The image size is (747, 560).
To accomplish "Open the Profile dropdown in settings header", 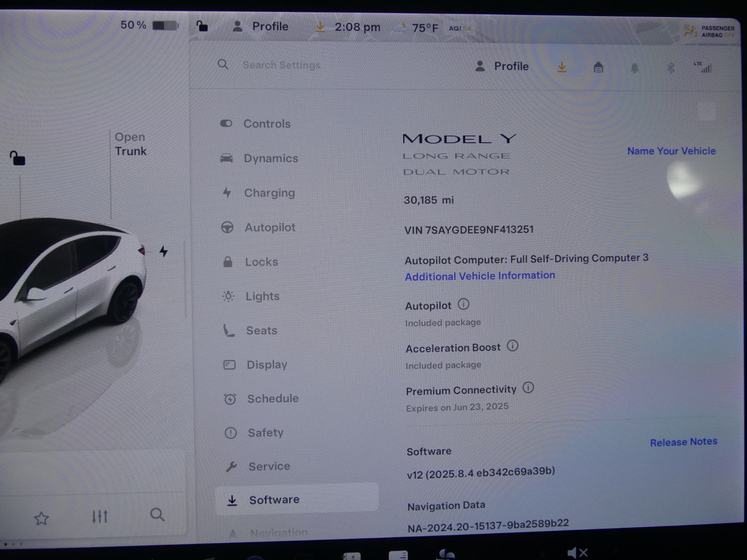I will tap(502, 66).
